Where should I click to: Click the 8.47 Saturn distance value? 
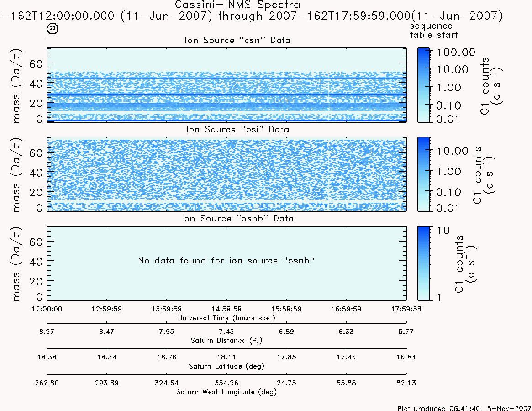pos(106,332)
